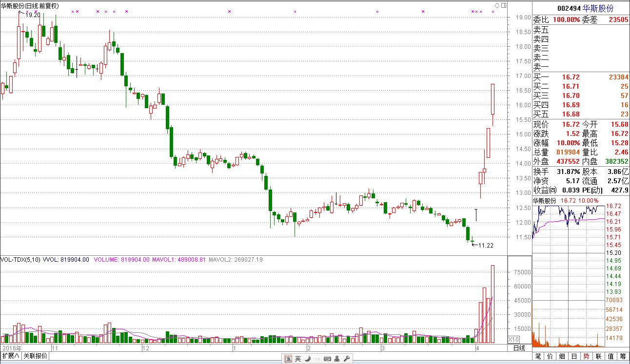Click the 五 Wubi input mode icon
The height and width of the screenshot is (364, 630).
click(288, 359)
